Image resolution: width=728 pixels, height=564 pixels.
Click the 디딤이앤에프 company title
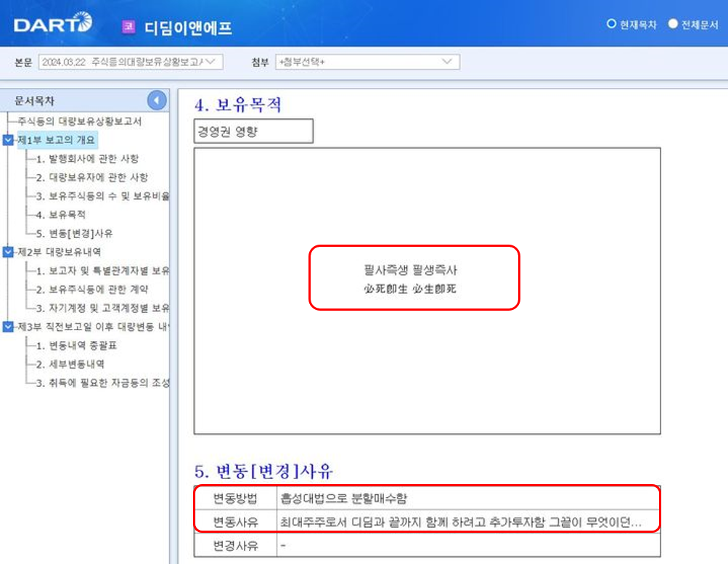(x=188, y=28)
